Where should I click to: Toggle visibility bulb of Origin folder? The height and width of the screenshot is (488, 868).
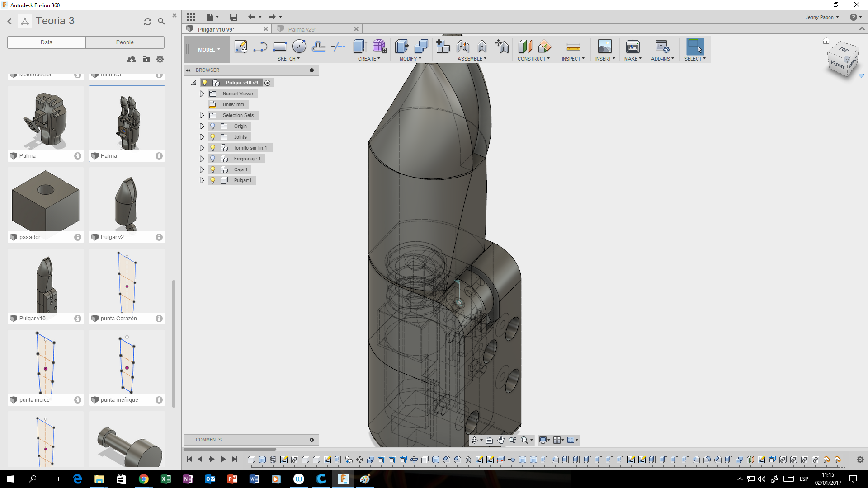(213, 126)
